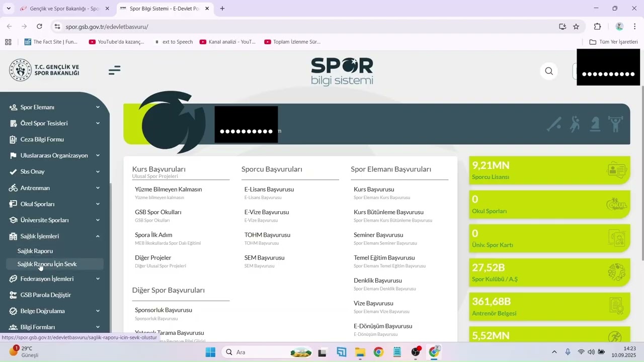Click the Federasyon İşlemleri sidebar icon

(13, 279)
